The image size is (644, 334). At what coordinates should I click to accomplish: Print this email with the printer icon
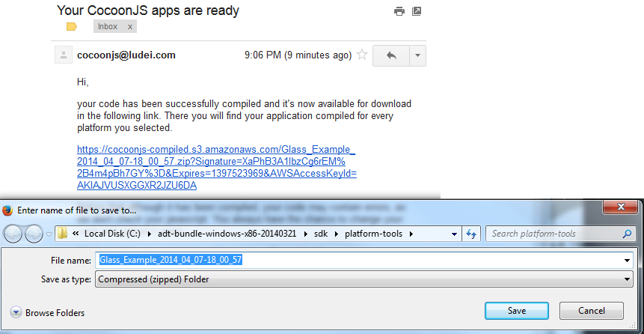pos(399,11)
